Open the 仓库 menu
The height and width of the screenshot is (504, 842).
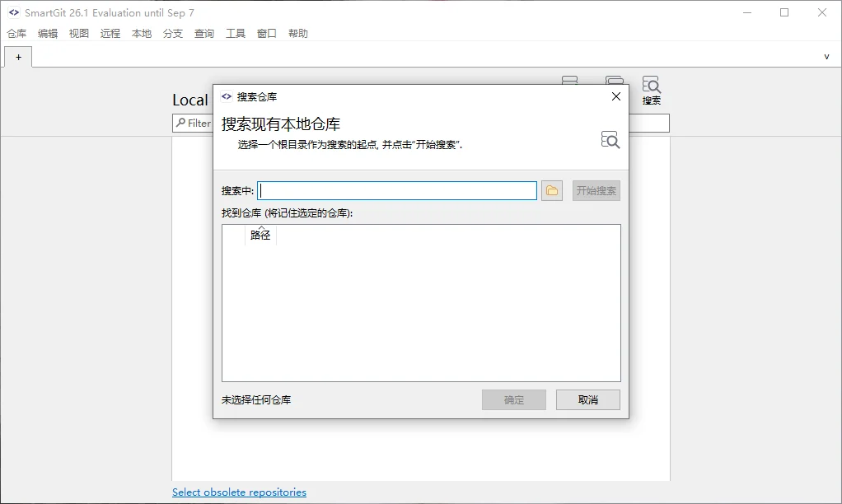tap(16, 33)
